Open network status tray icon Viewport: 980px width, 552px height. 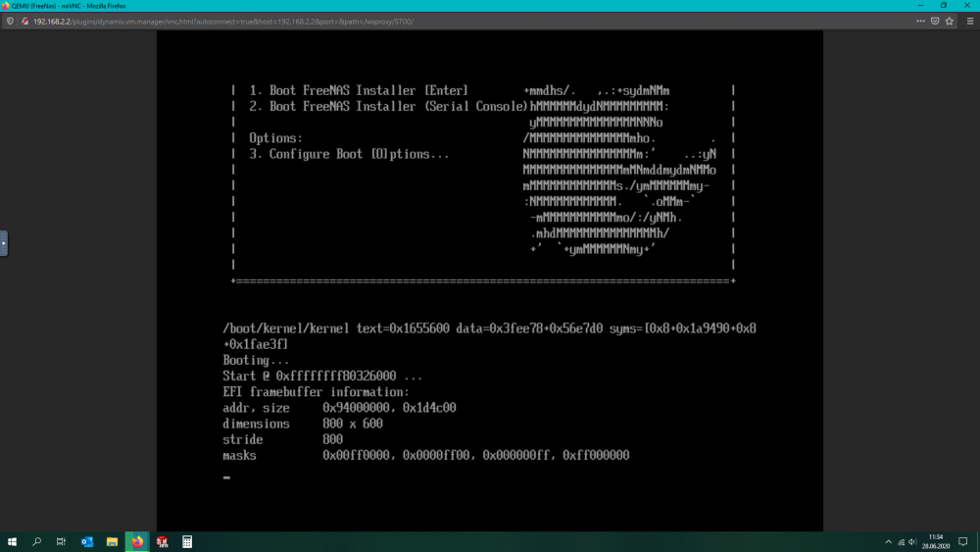point(902,542)
